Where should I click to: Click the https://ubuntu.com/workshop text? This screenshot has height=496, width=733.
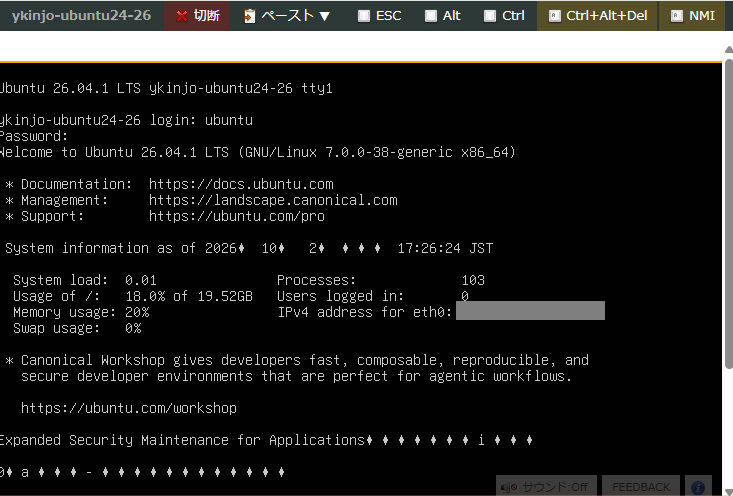(x=129, y=408)
